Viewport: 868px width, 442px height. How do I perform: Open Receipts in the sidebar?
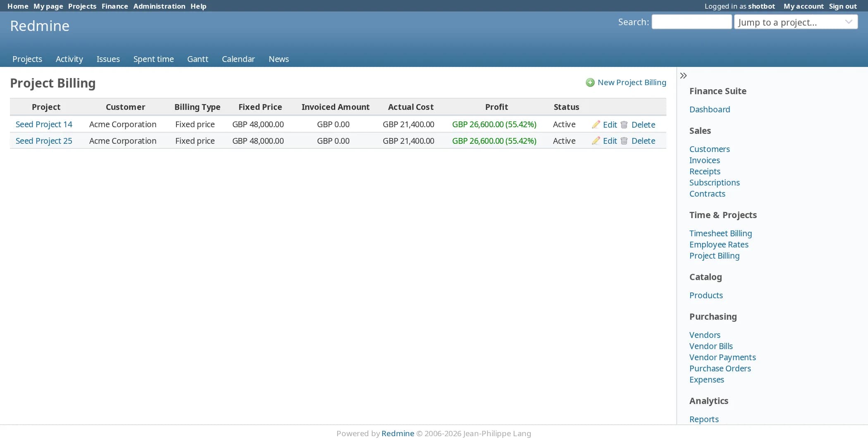pyautogui.click(x=705, y=171)
